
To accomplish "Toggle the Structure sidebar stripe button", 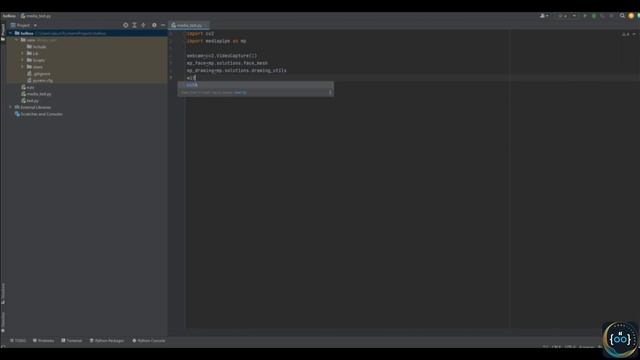I will tap(3, 293).
